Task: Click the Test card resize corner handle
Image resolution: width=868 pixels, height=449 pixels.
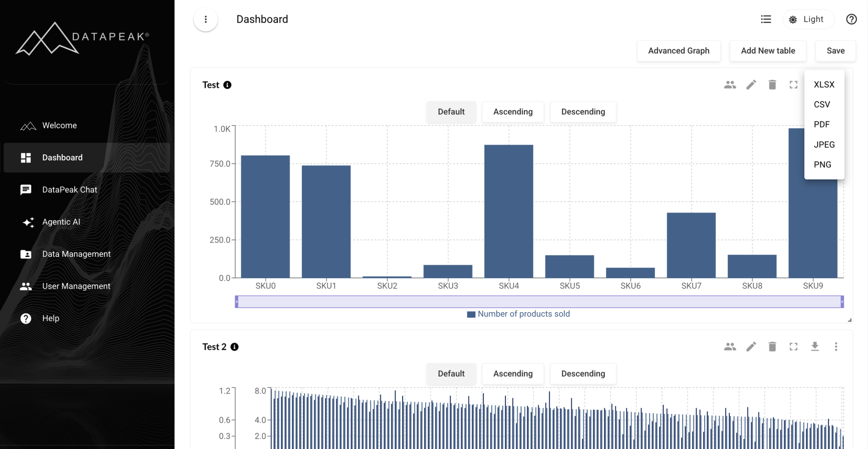Action: [850, 320]
